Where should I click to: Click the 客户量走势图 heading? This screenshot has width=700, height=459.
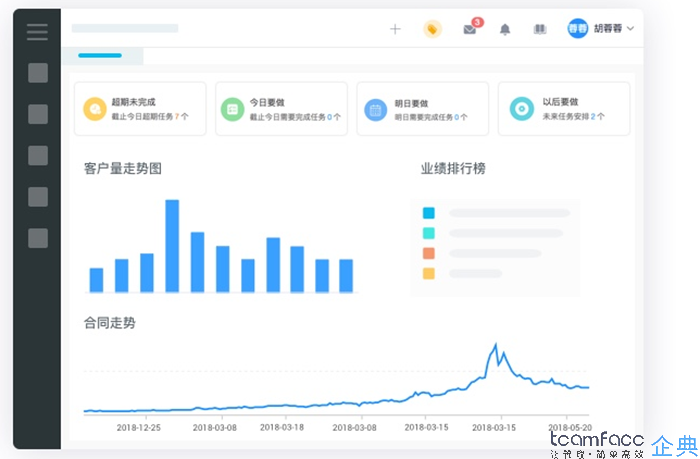pyautogui.click(x=123, y=168)
